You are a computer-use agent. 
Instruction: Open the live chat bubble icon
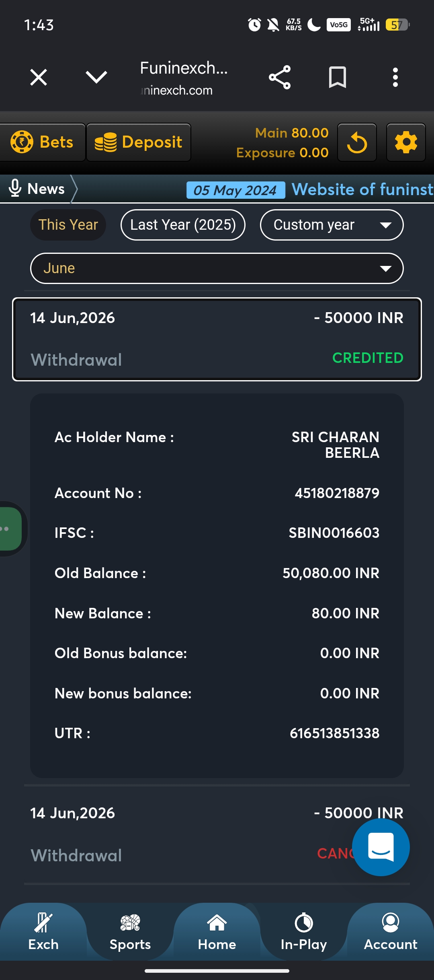pyautogui.click(x=381, y=847)
